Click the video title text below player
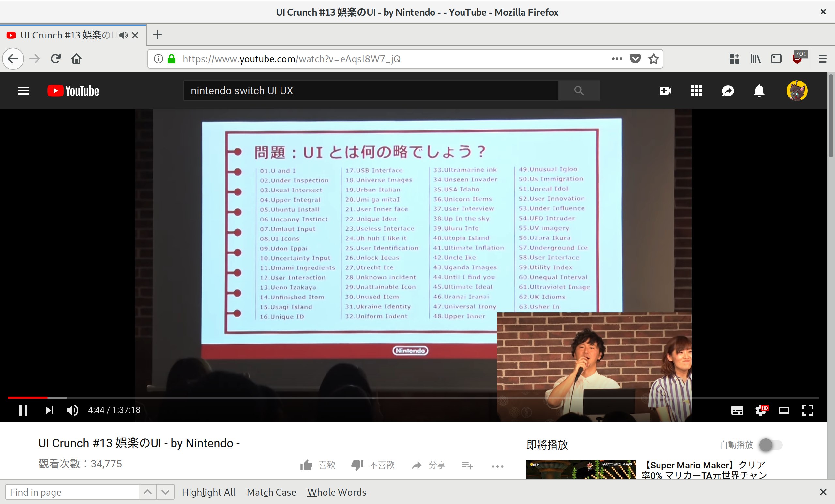The height and width of the screenshot is (504, 835). click(139, 443)
